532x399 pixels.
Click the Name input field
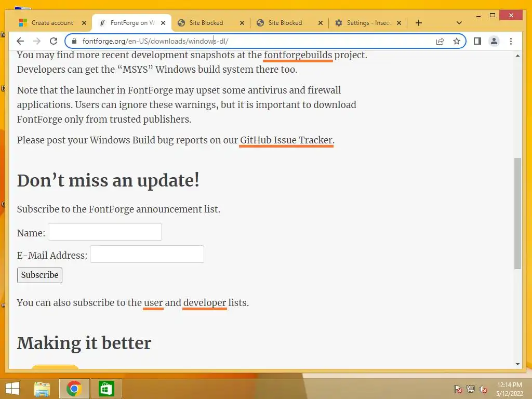click(x=105, y=232)
